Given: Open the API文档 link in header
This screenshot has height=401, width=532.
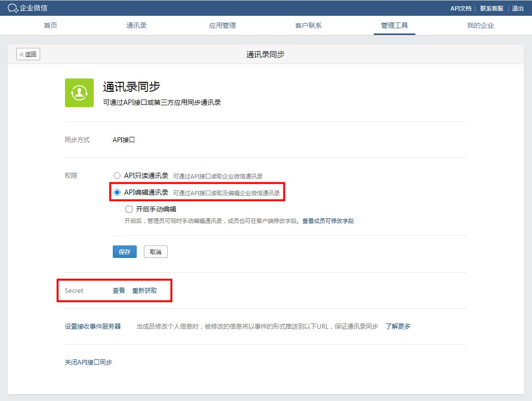Looking at the screenshot, I should click(x=461, y=8).
